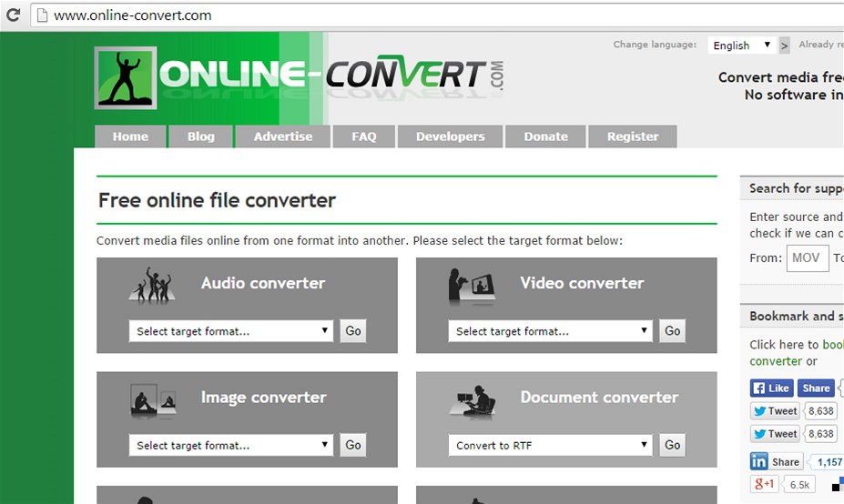Viewport: 844px width, 504px height.
Task: Open the FAQ navigation tab
Action: click(363, 136)
